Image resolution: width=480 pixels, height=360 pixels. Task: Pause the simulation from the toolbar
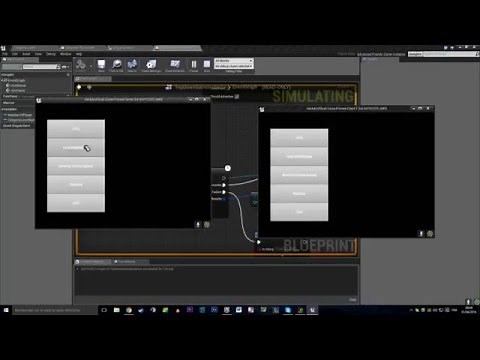193,65
